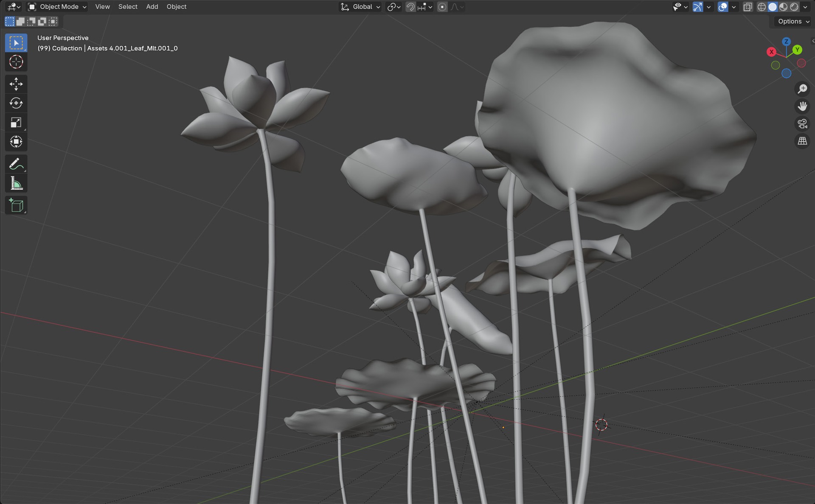This screenshot has height=504, width=815.
Task: Expand the viewport shading options arrow
Action: tap(805, 7)
